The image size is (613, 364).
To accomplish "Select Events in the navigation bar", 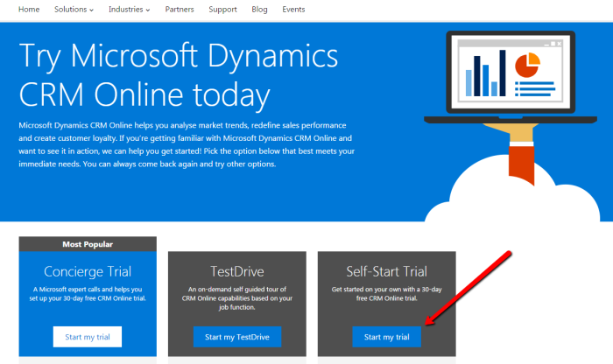I will 294,10.
